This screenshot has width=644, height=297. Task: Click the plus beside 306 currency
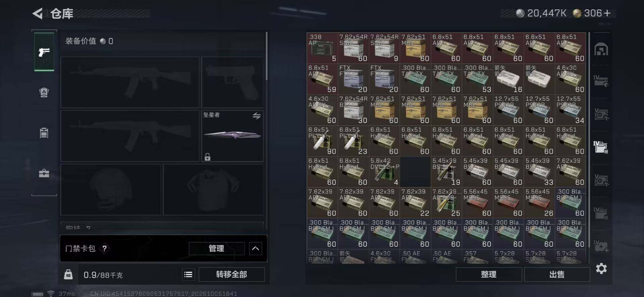[607, 13]
